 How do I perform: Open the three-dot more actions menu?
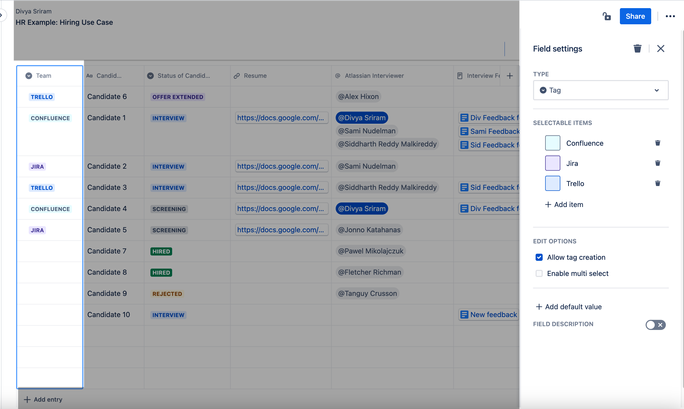[670, 16]
